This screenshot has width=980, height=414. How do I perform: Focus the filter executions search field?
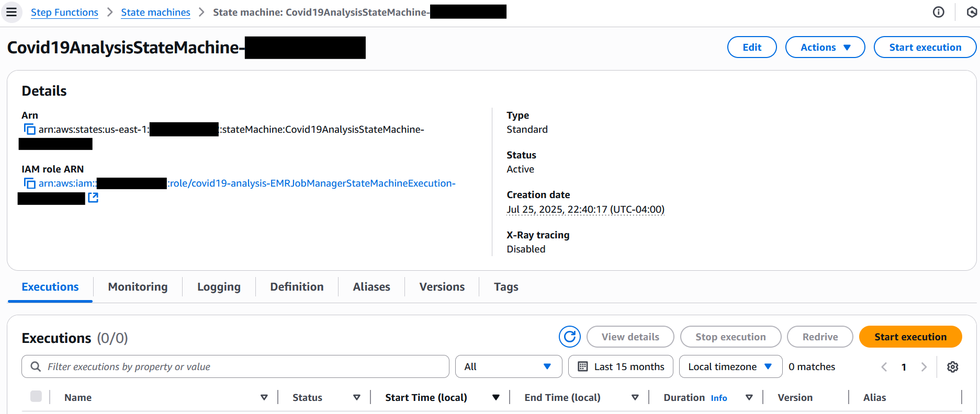(235, 366)
